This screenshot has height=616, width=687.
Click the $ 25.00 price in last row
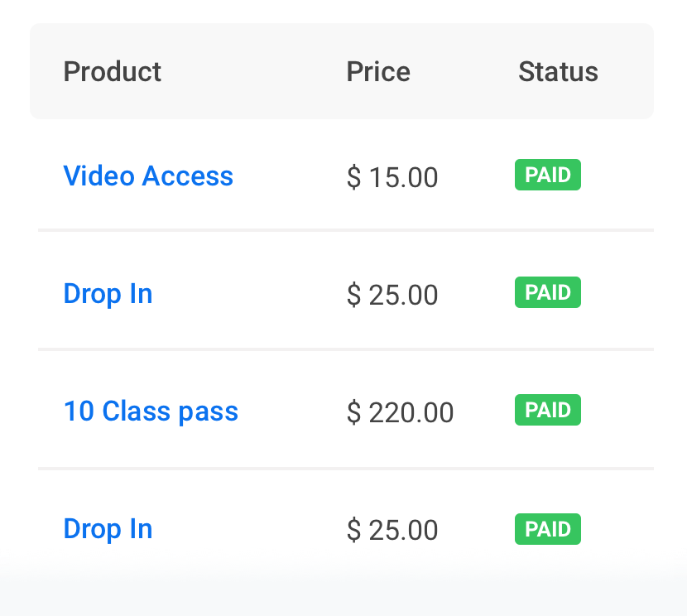click(x=392, y=530)
